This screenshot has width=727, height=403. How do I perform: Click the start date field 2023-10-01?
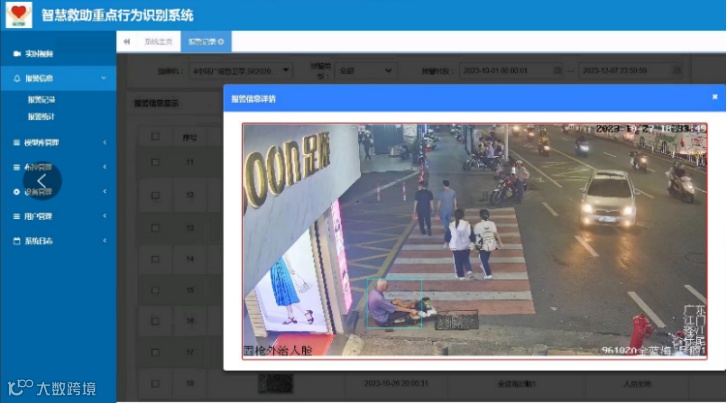click(x=511, y=70)
